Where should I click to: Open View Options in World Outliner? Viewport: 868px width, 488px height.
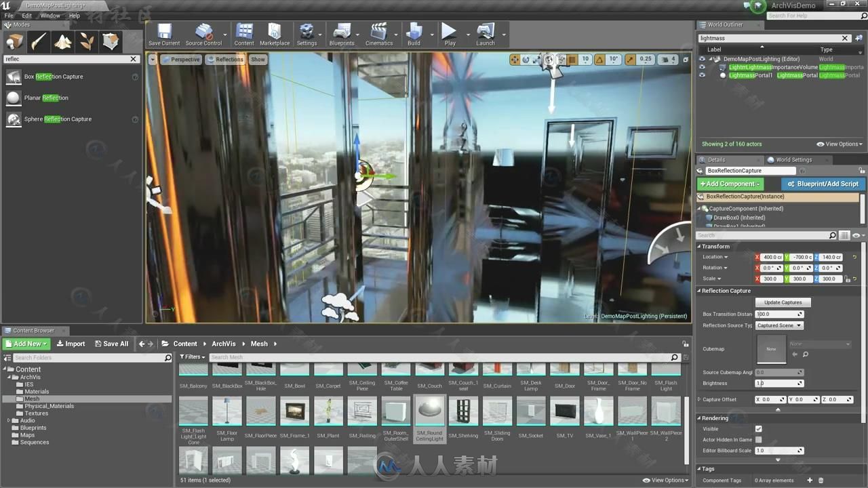pos(840,144)
